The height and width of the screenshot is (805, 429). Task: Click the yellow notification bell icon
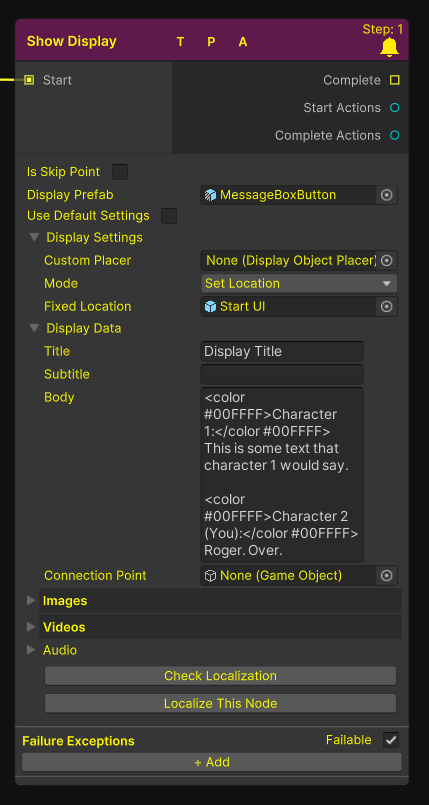tap(389, 47)
